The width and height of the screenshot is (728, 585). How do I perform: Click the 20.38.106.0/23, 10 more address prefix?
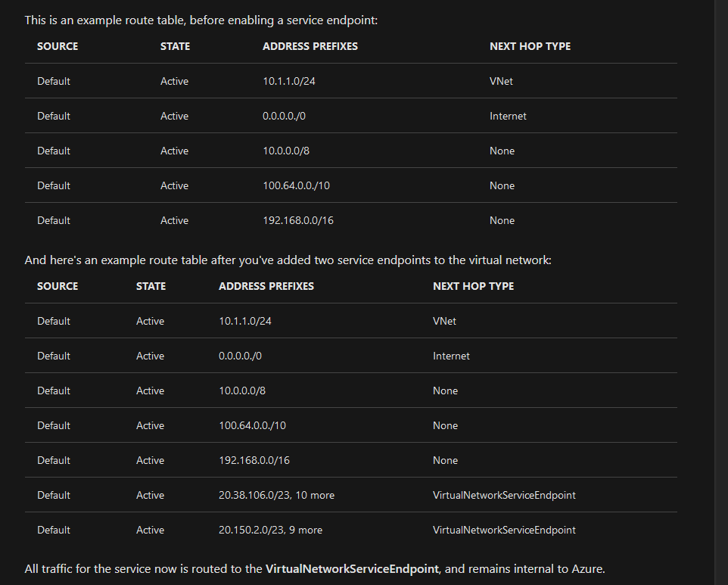[276, 495]
